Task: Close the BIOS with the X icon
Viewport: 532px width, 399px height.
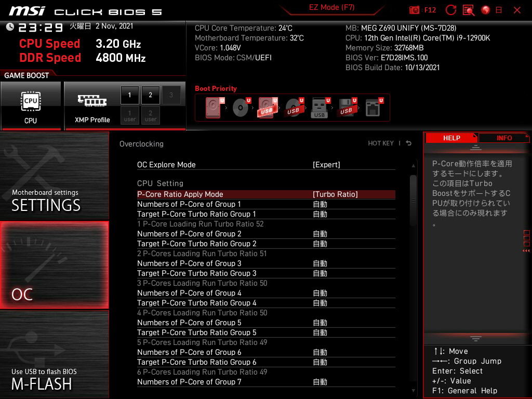Action: pyautogui.click(x=517, y=10)
